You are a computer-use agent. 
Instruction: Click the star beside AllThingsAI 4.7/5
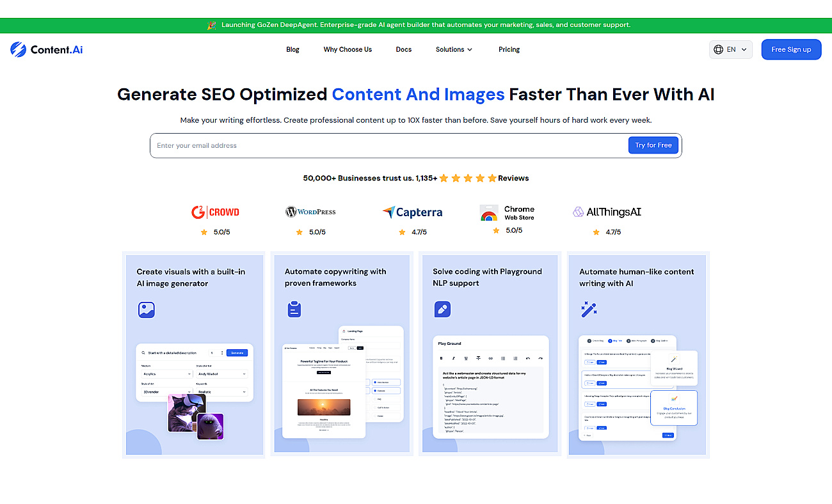tap(596, 232)
